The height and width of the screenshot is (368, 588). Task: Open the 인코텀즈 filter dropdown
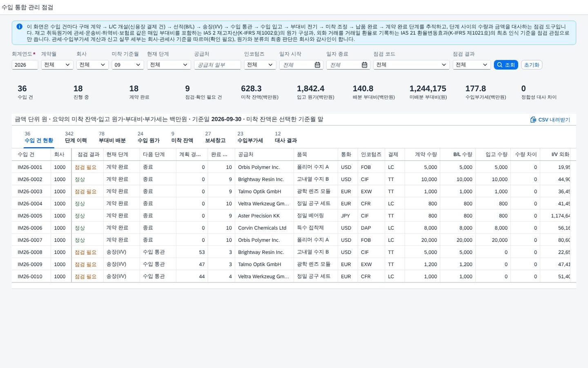click(260, 65)
